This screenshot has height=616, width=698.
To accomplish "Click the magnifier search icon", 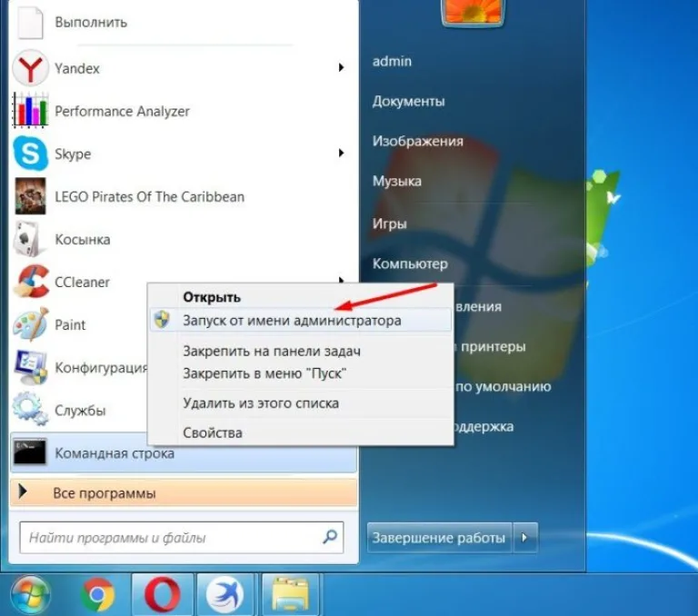I will pos(330,536).
